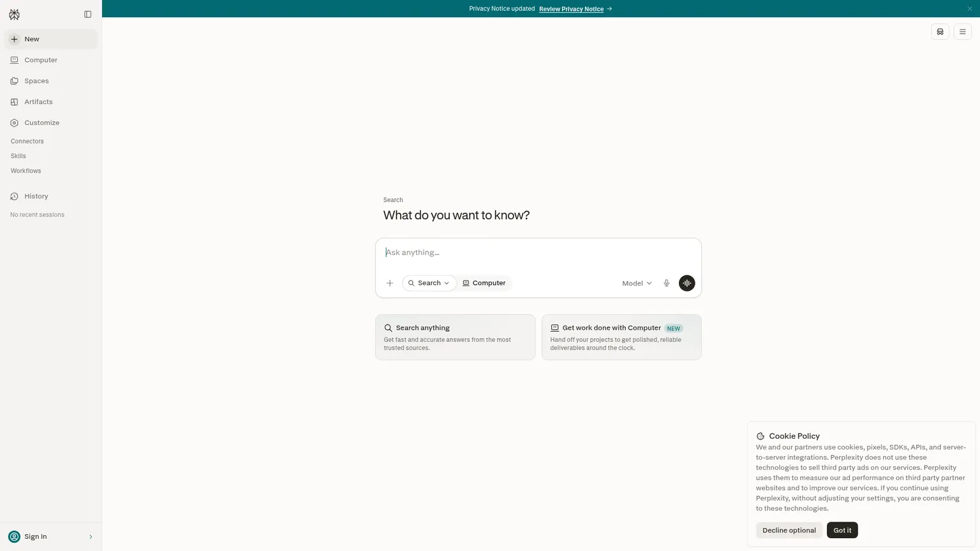The width and height of the screenshot is (980, 551).
Task: Open the Search mode dropdown
Action: [429, 283]
